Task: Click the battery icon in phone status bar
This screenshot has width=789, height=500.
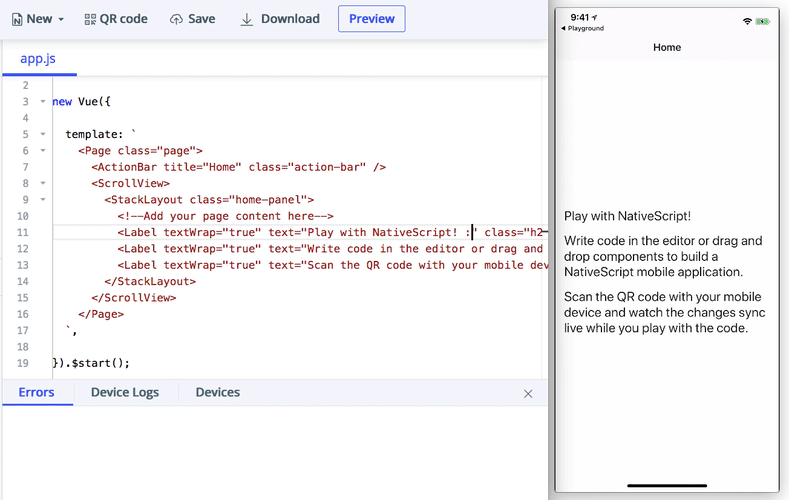Action: pos(763,20)
